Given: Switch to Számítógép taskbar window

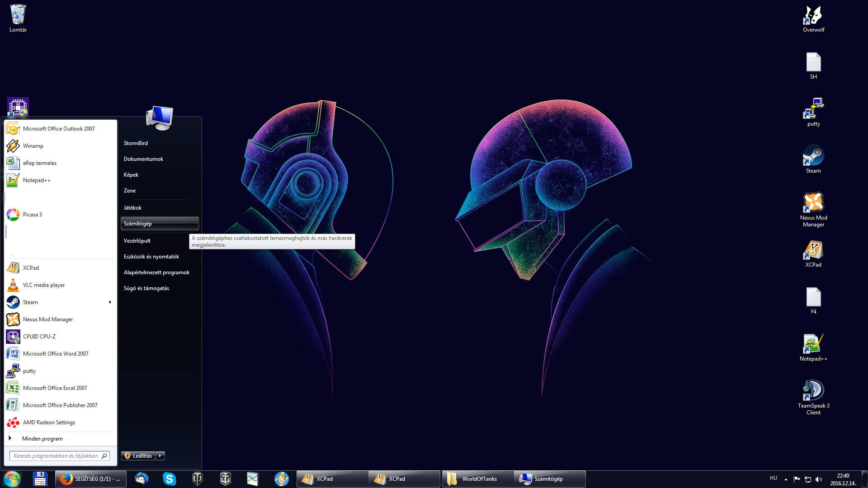Looking at the screenshot, I should tap(550, 479).
